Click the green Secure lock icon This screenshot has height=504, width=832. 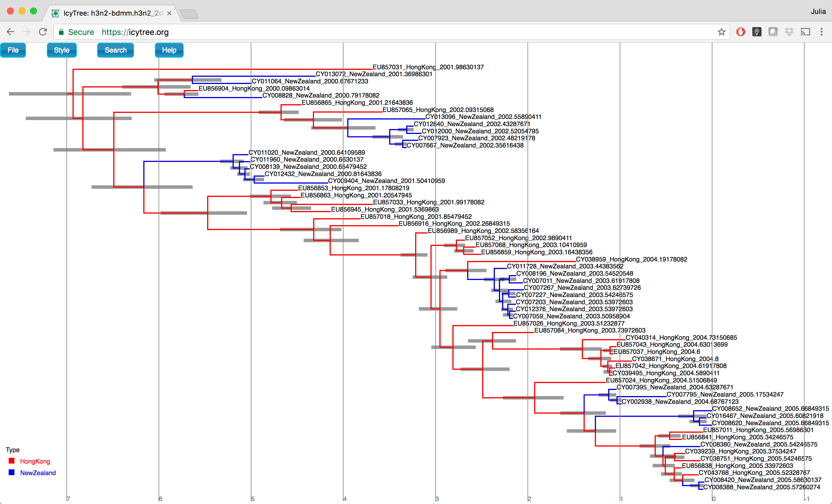[x=61, y=32]
